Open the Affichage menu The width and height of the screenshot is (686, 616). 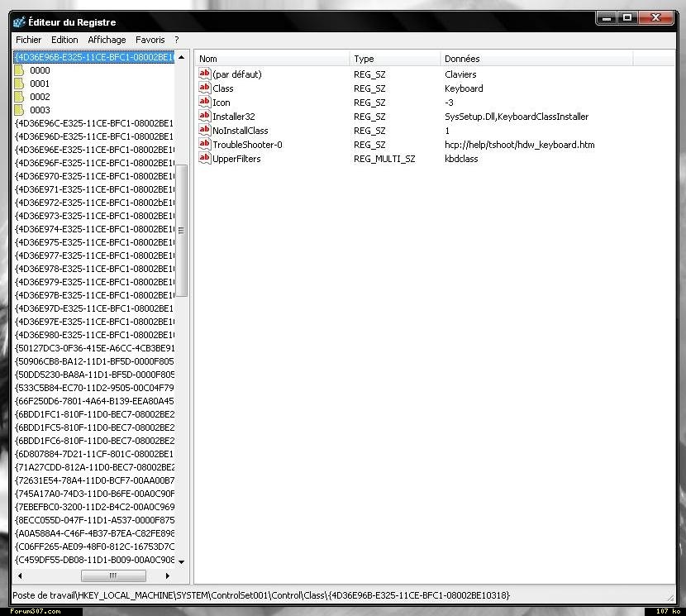pyautogui.click(x=107, y=40)
